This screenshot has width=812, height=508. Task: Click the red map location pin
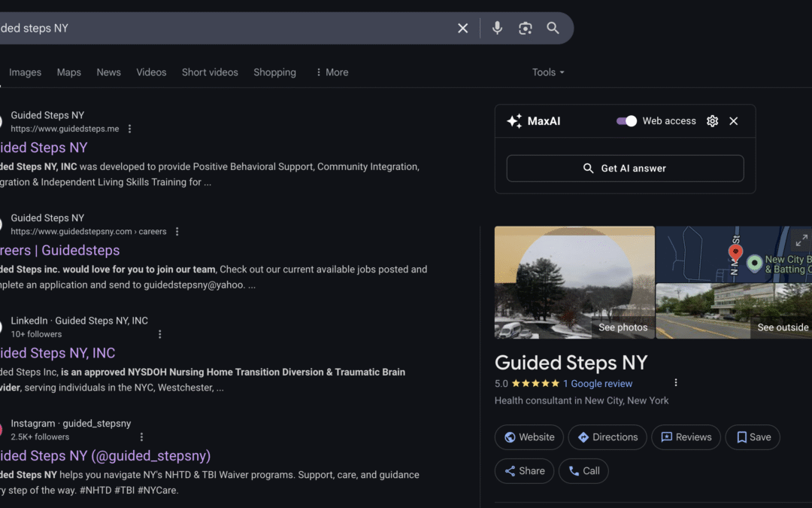pyautogui.click(x=735, y=253)
